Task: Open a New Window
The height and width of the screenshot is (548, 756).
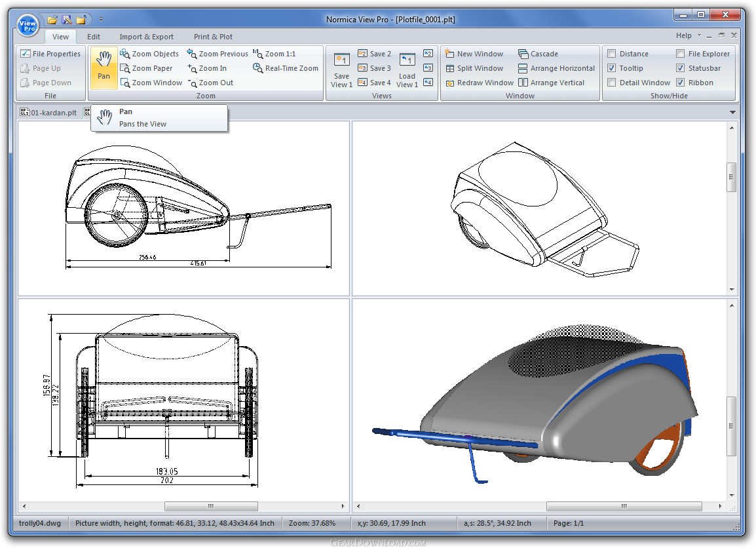Action: click(x=474, y=54)
